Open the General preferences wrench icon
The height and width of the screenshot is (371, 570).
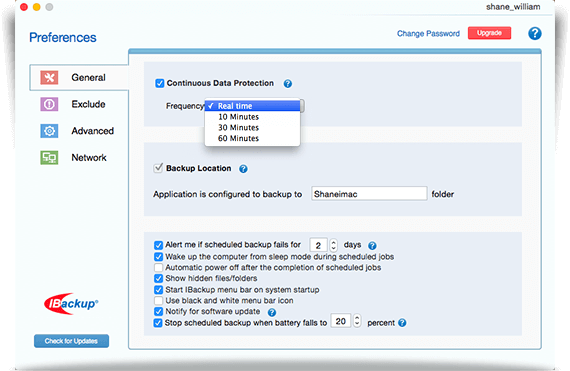click(x=49, y=77)
